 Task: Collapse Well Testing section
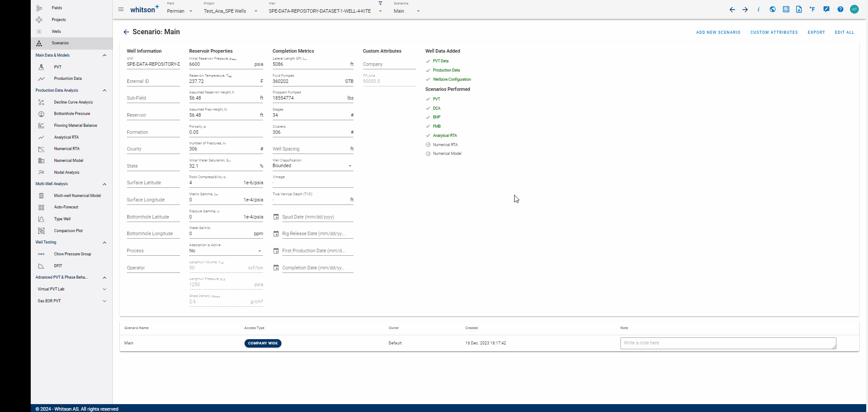104,242
